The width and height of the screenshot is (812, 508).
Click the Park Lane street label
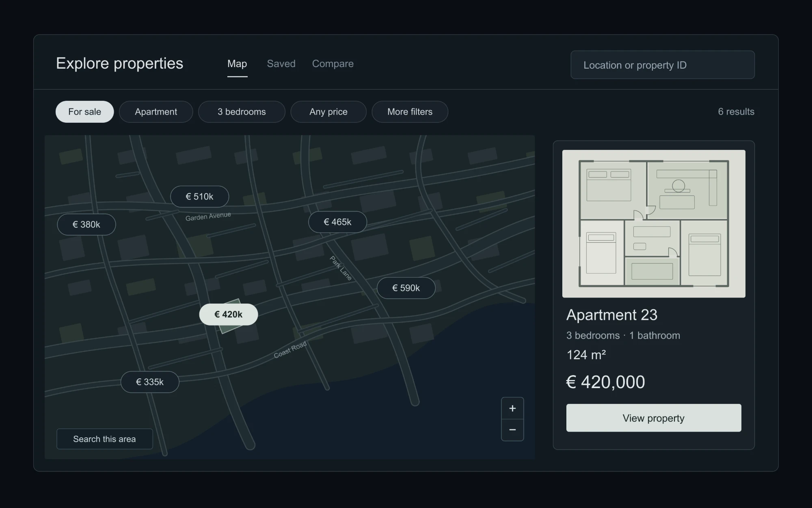point(341,268)
